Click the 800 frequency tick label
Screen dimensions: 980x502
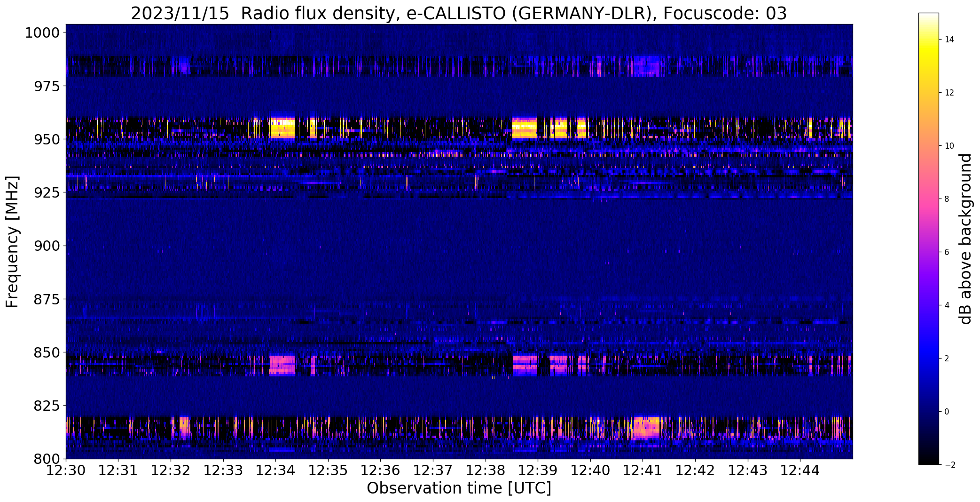click(x=47, y=458)
